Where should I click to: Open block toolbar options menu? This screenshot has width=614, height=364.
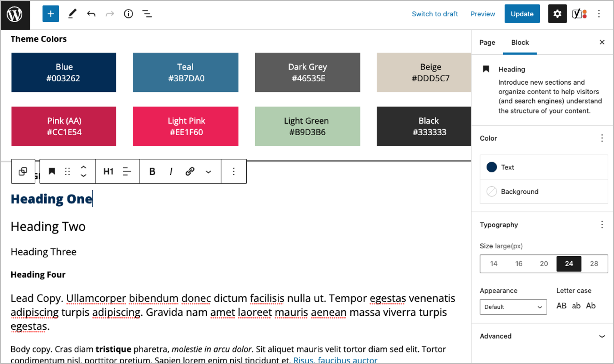(x=234, y=172)
